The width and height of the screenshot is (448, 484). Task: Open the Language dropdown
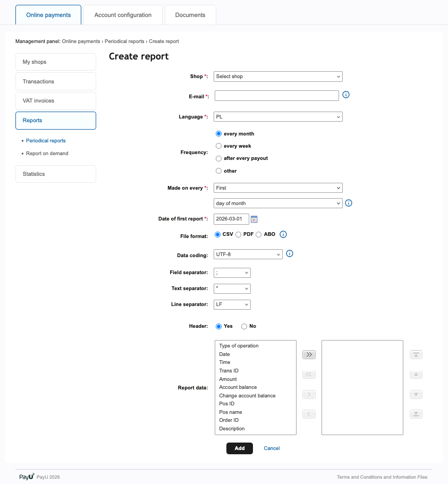pos(278,116)
